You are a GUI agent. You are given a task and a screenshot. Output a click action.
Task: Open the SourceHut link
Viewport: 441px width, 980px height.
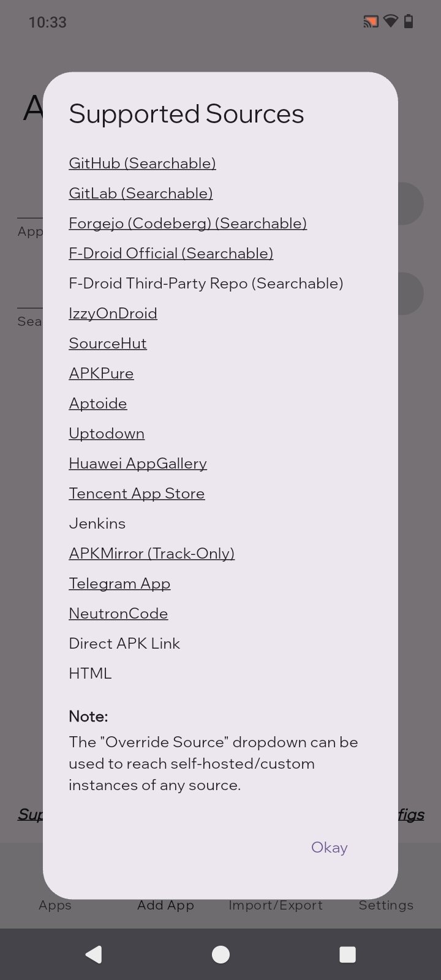coord(108,344)
